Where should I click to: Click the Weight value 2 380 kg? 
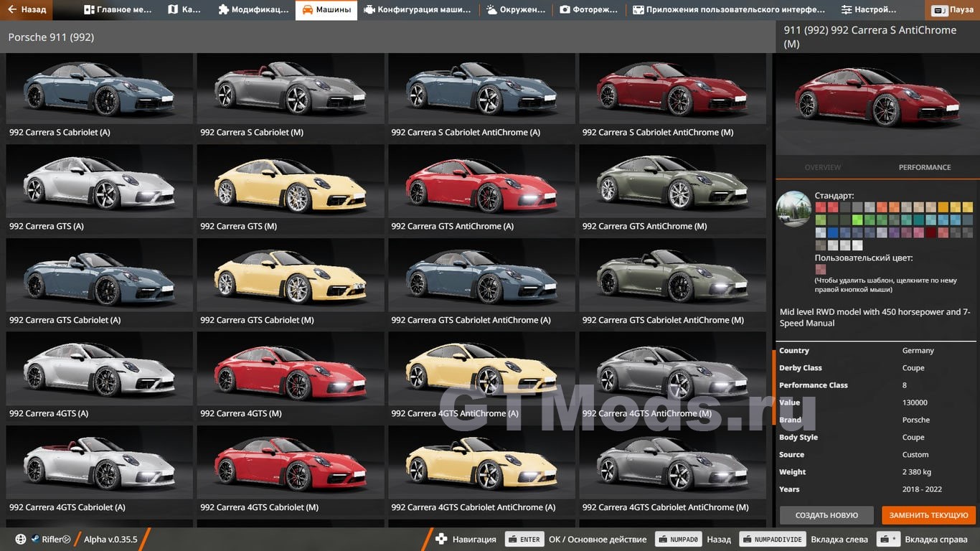pos(917,472)
